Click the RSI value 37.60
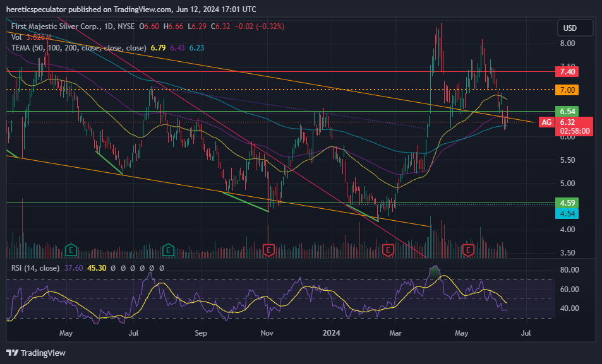This screenshot has width=602, height=364. [73, 268]
